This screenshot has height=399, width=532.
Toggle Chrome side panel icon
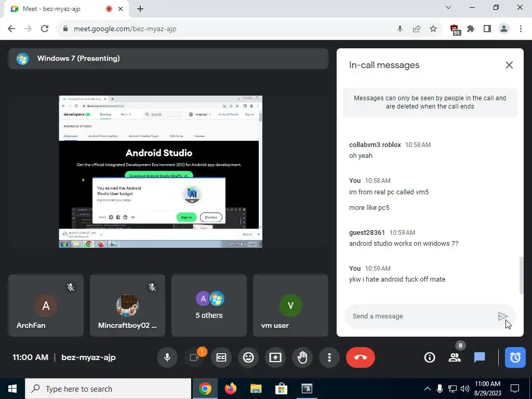(487, 29)
